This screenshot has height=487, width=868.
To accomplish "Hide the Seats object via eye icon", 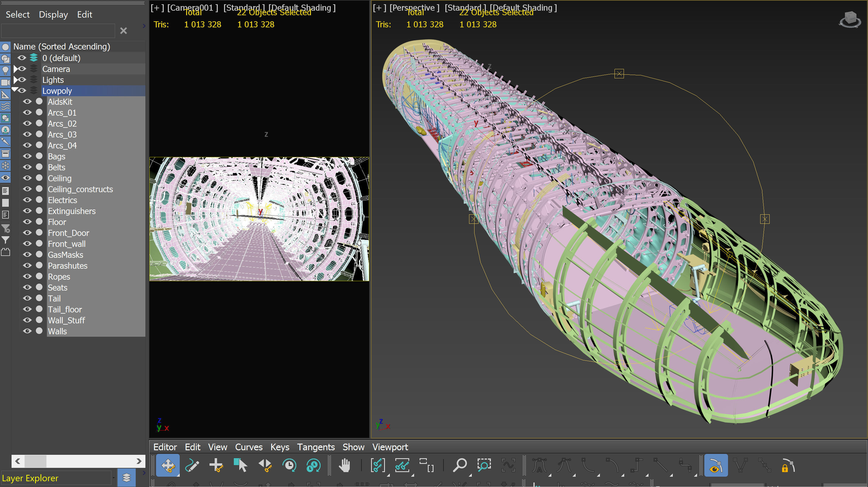I will click(27, 287).
